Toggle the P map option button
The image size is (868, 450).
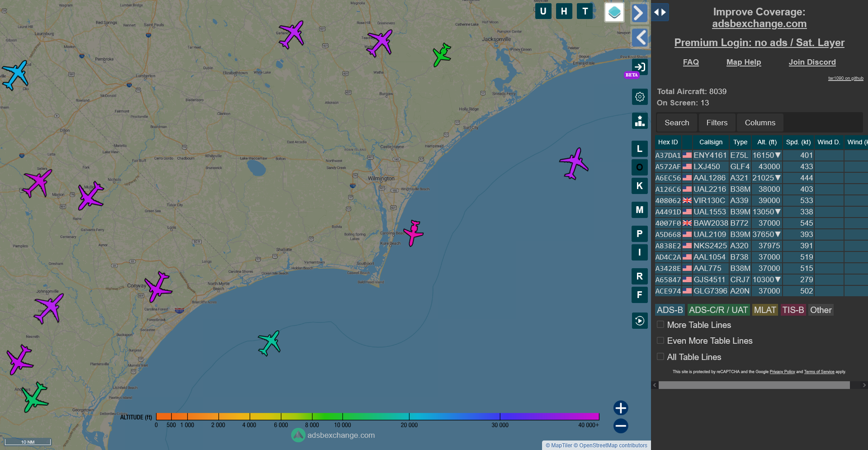640,234
